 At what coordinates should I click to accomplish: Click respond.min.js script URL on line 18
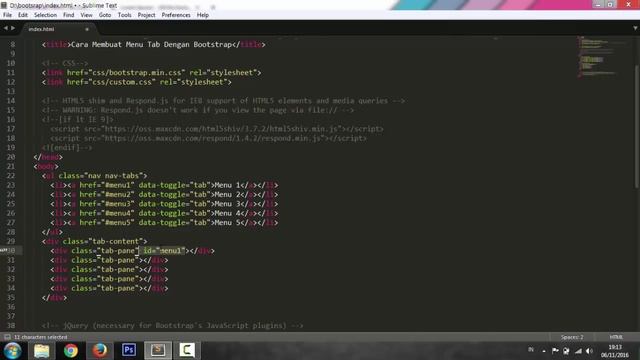213,138
